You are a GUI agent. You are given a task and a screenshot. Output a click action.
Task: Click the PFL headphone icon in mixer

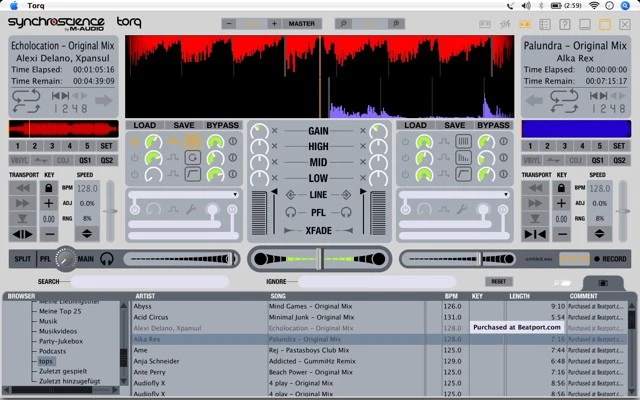coord(289,212)
